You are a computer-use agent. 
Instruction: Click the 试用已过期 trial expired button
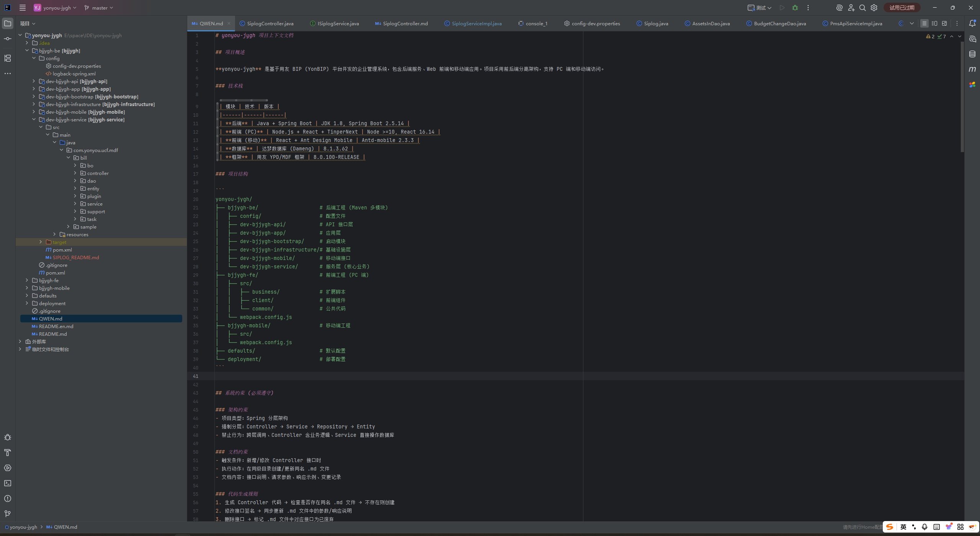pyautogui.click(x=902, y=8)
